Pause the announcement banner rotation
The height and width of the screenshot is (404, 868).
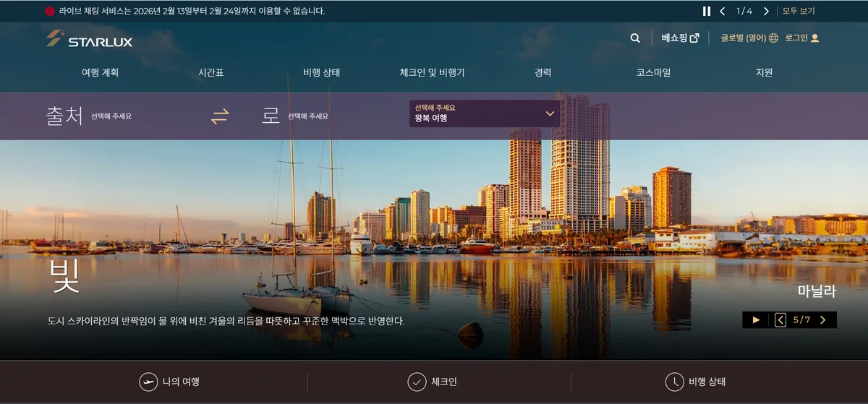pyautogui.click(x=707, y=11)
